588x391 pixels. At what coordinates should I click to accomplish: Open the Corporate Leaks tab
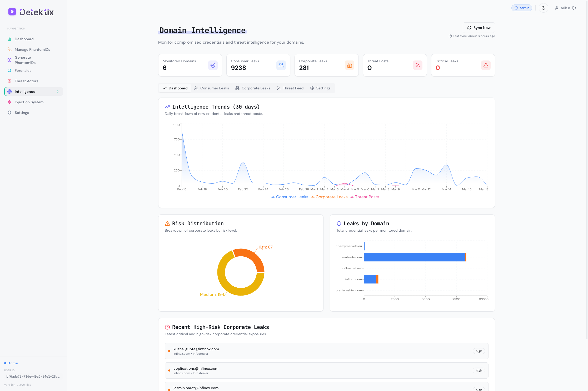[253, 88]
